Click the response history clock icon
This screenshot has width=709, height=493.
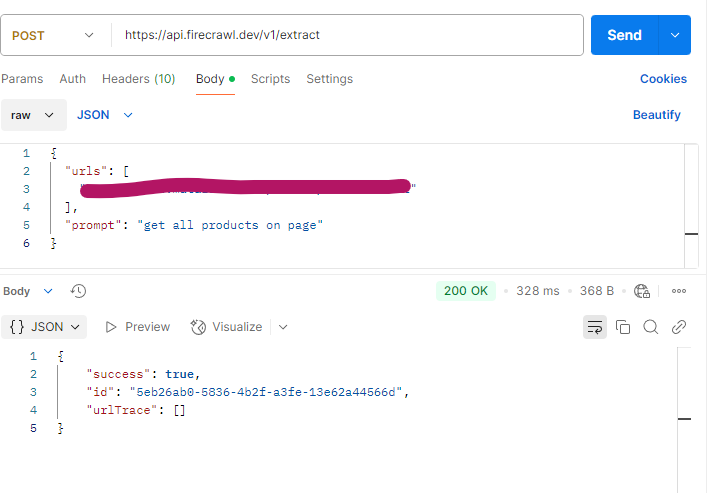[78, 291]
